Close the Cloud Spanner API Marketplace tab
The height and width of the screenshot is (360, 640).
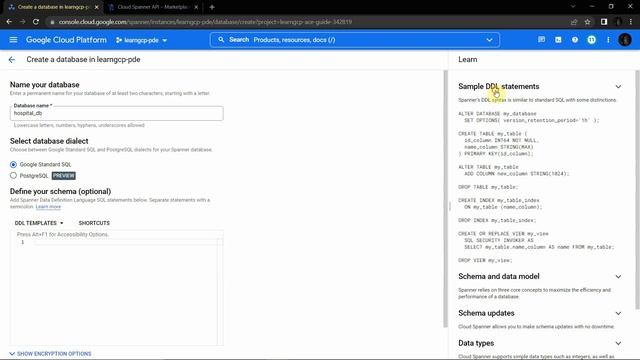coord(196,7)
